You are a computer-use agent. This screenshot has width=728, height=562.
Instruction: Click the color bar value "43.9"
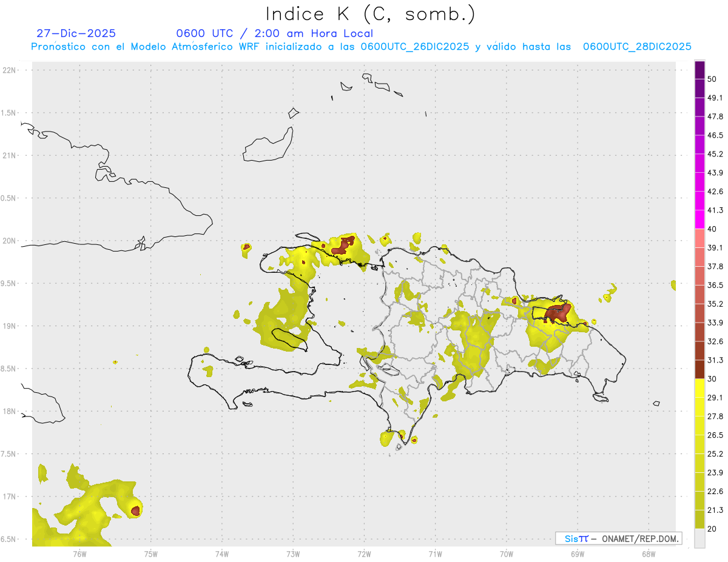tap(715, 173)
